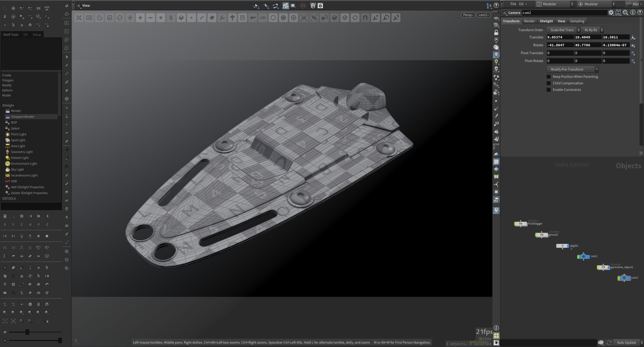
Task: Click Add 3Delight Properties tool
Action: (27, 187)
